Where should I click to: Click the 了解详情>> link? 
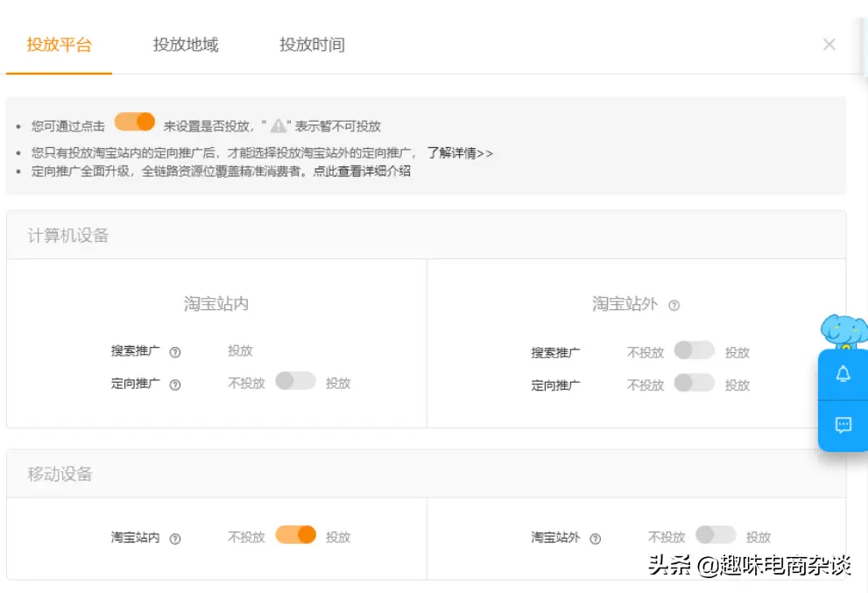tap(460, 152)
